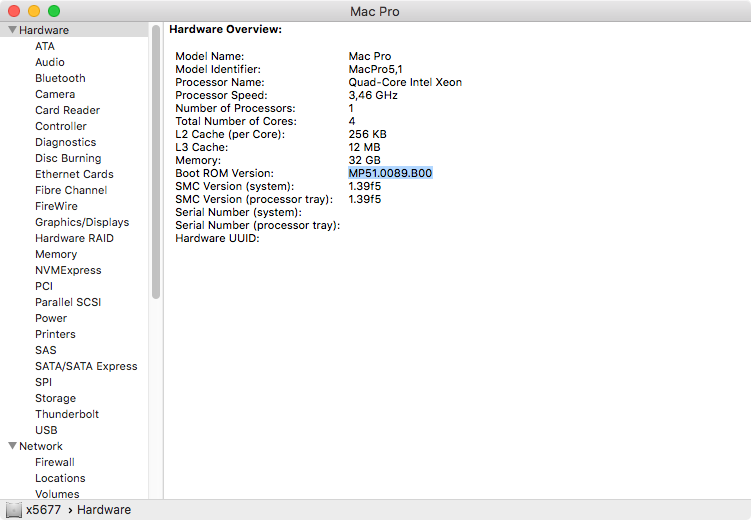Select Volumes under Network
This screenshot has height=520, width=751.
click(x=57, y=494)
